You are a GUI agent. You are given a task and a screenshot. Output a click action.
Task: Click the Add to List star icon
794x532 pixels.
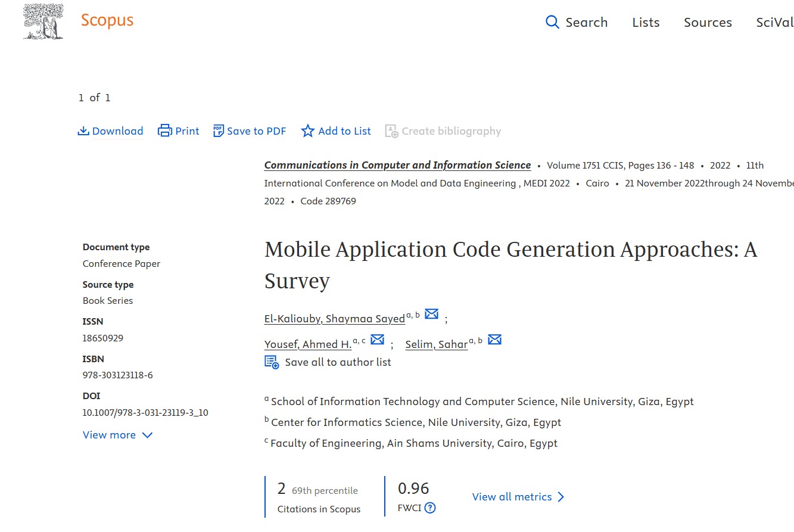[x=307, y=131]
